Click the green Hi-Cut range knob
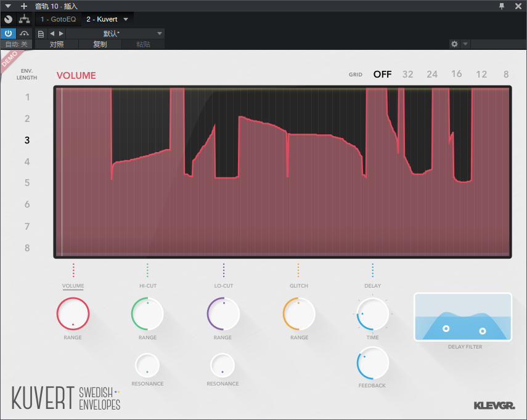 (x=147, y=314)
